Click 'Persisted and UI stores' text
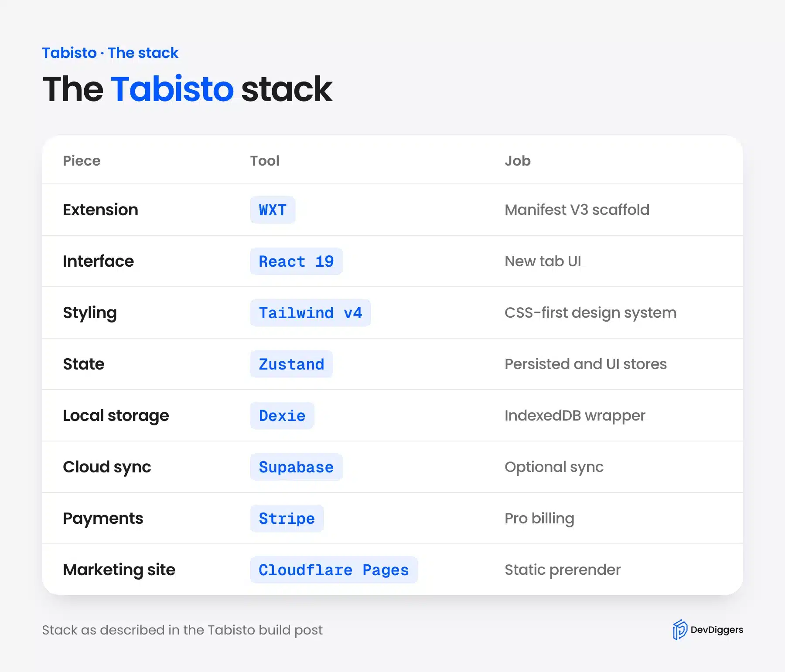The height and width of the screenshot is (672, 785). pos(585,364)
